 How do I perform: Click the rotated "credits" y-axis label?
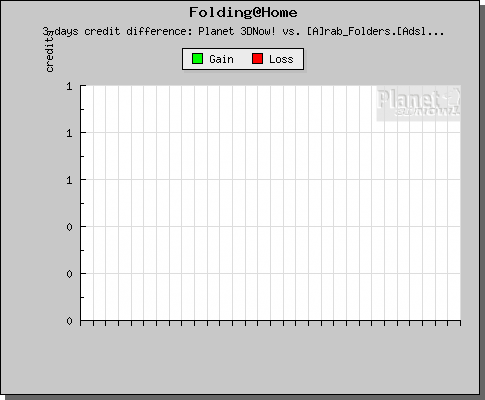[x=49, y=52]
